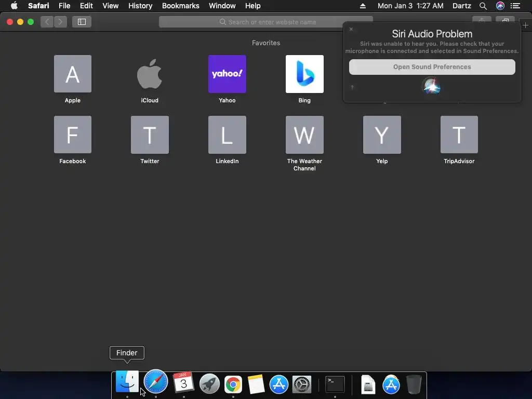The height and width of the screenshot is (399, 532).
Task: Open the Safari menu
Action: coord(38,6)
